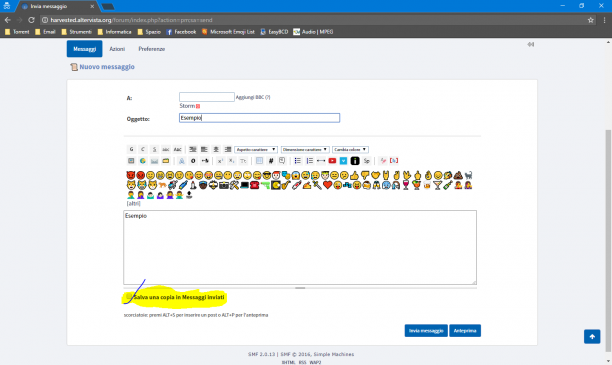Remove recipient Storm with red icon
Viewport: 612px width, 365px height.
tap(198, 106)
